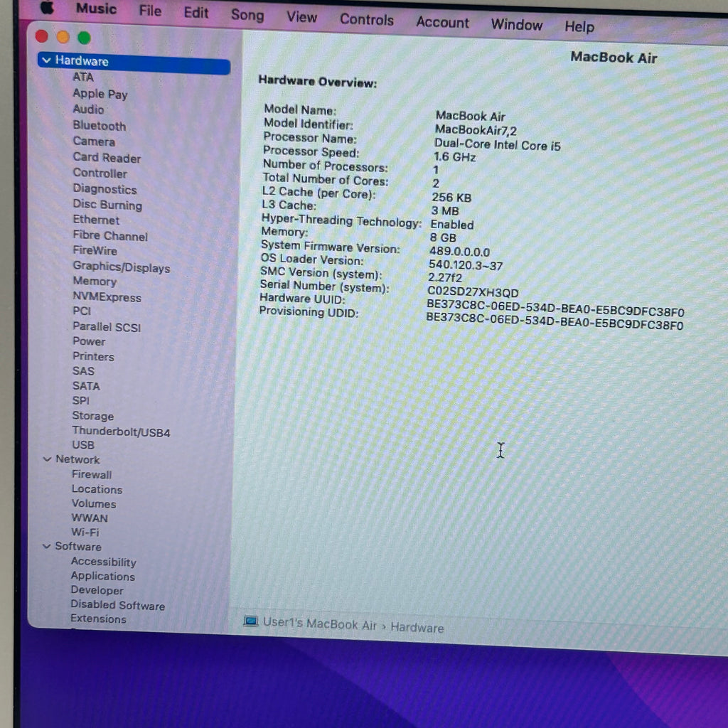Screen dimensions: 728x728
Task: Select Extensions under Software
Action: tap(98, 619)
